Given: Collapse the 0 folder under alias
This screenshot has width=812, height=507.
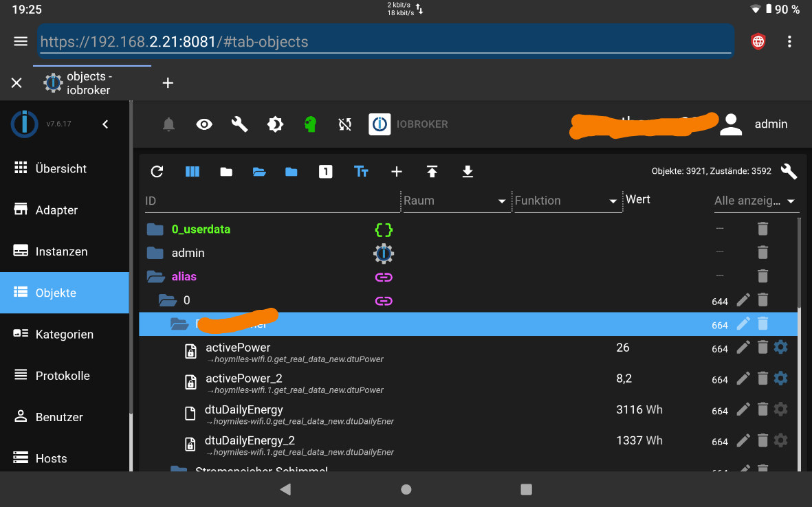Looking at the screenshot, I should click(167, 301).
